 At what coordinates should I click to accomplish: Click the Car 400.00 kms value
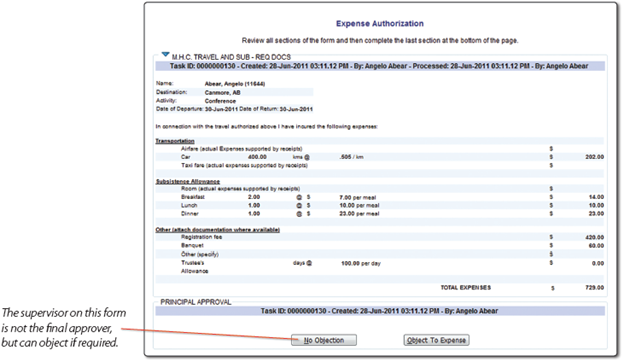click(257, 157)
